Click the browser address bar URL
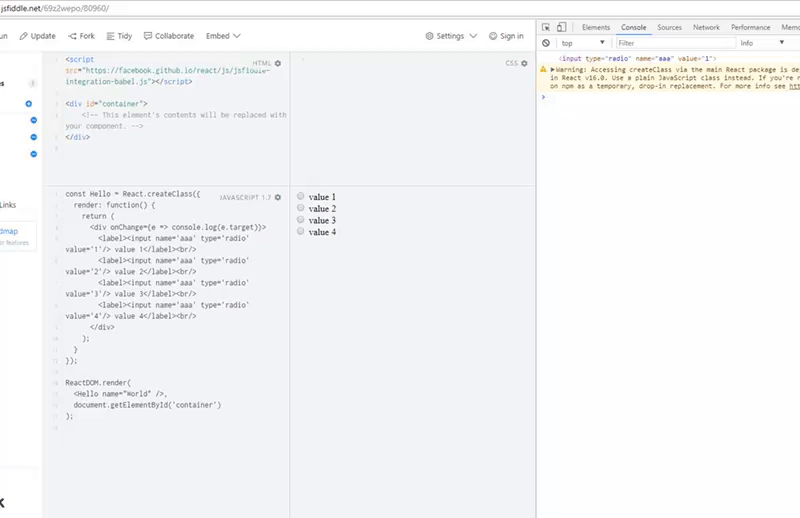The height and width of the screenshot is (518, 800). coord(55,9)
